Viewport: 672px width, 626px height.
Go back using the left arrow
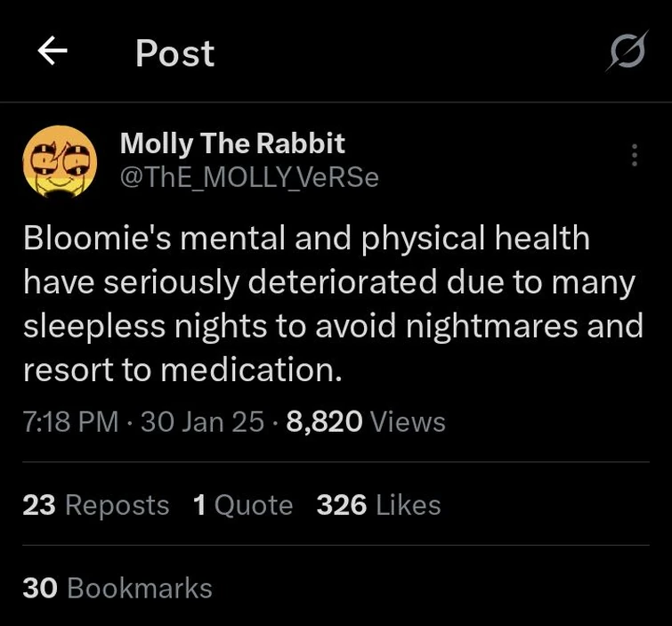[53, 53]
